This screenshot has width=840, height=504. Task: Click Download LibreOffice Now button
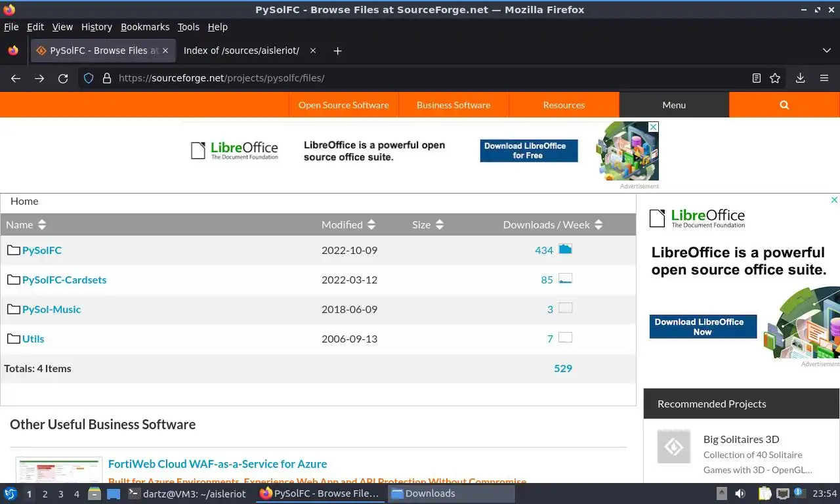click(x=703, y=327)
